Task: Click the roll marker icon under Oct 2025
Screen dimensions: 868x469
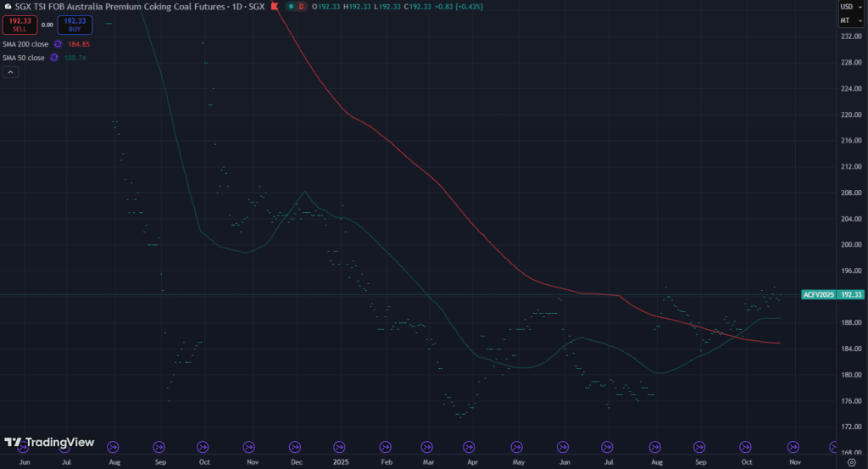Action: pos(746,447)
